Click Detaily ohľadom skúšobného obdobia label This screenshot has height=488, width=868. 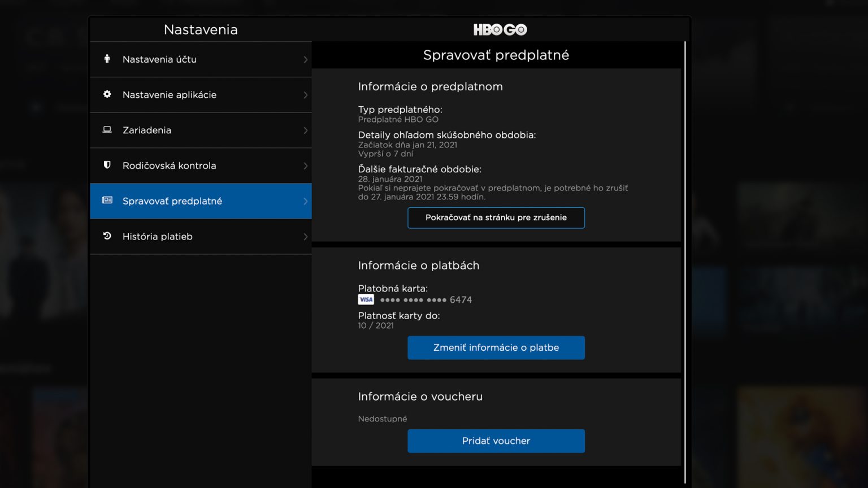pos(446,135)
